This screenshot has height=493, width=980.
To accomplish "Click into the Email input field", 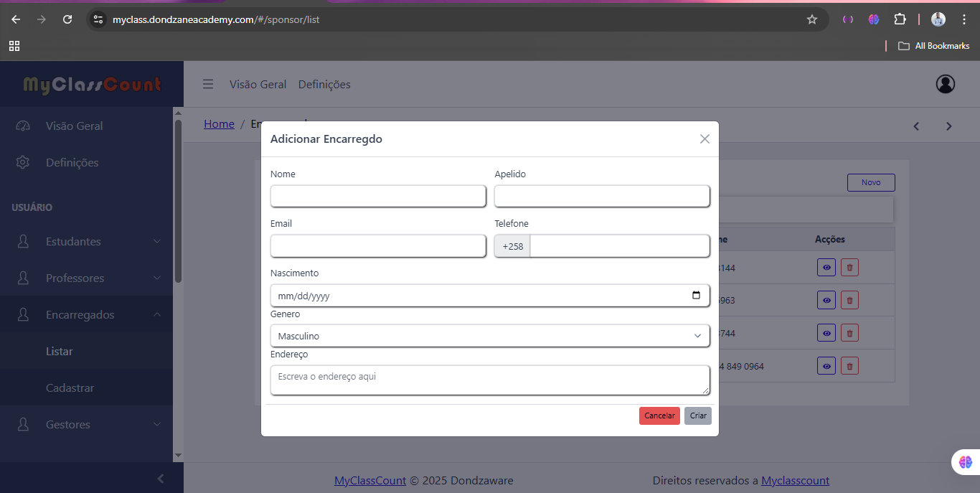I will (x=378, y=246).
